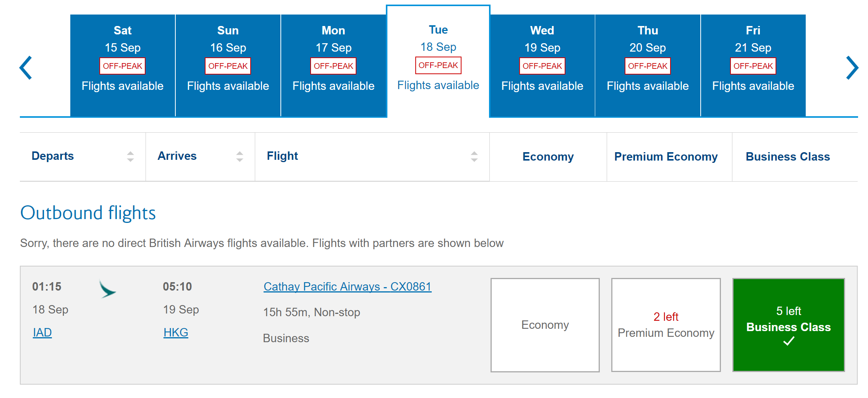
Task: Open HKG arrival airport link
Action: [x=176, y=332]
